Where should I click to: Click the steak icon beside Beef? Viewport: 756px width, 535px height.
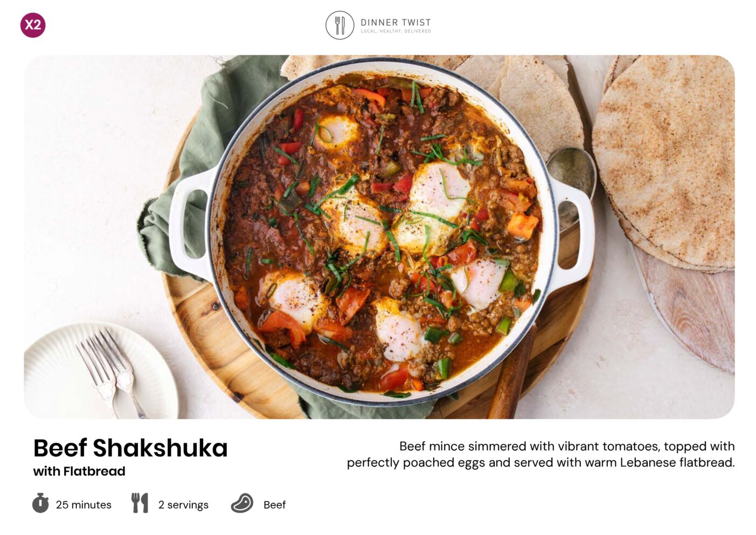[242, 503]
